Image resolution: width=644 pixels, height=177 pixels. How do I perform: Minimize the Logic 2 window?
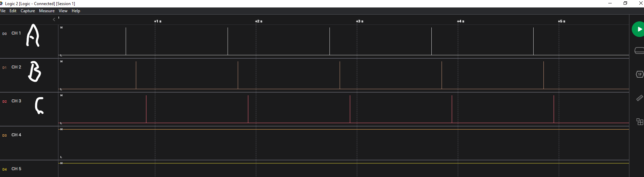pyautogui.click(x=610, y=3)
